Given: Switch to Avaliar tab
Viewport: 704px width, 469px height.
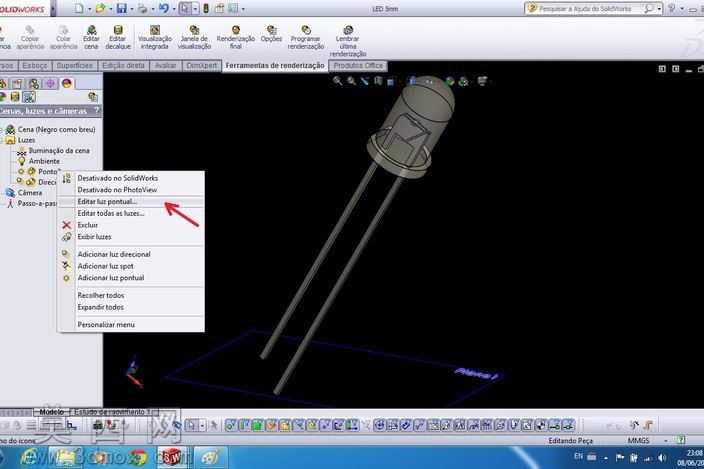Looking at the screenshot, I should coord(165,66).
